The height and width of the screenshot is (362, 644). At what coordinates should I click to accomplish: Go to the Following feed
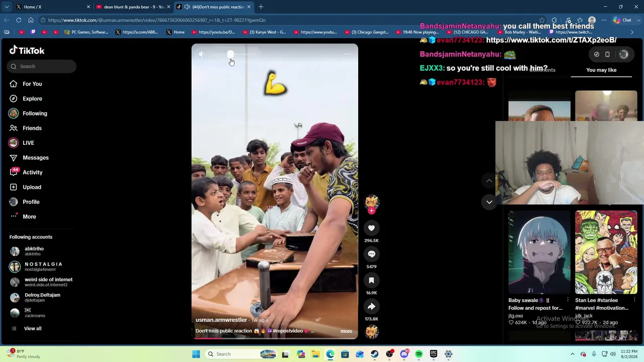point(28,114)
